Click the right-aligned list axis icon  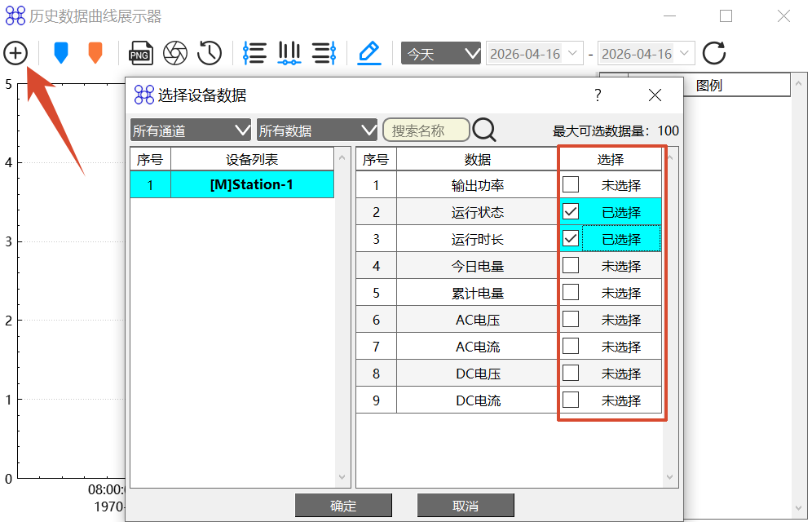[324, 53]
